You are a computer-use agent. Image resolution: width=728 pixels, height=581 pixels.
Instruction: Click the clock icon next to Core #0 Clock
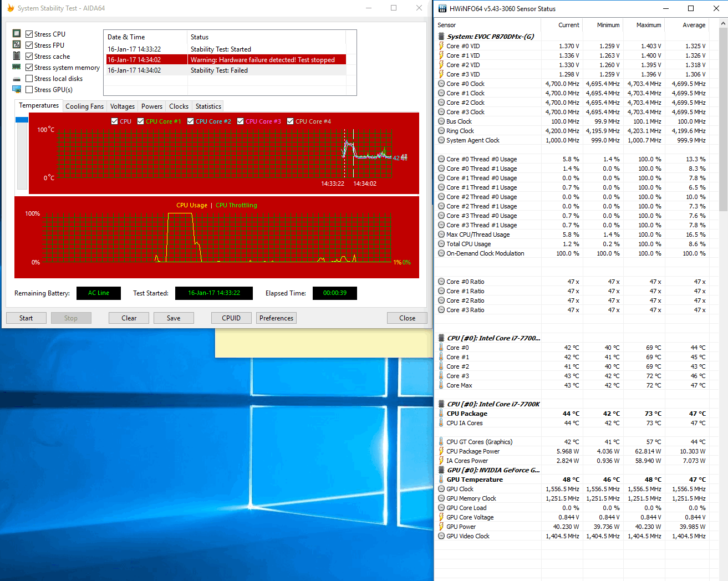pyautogui.click(x=441, y=84)
